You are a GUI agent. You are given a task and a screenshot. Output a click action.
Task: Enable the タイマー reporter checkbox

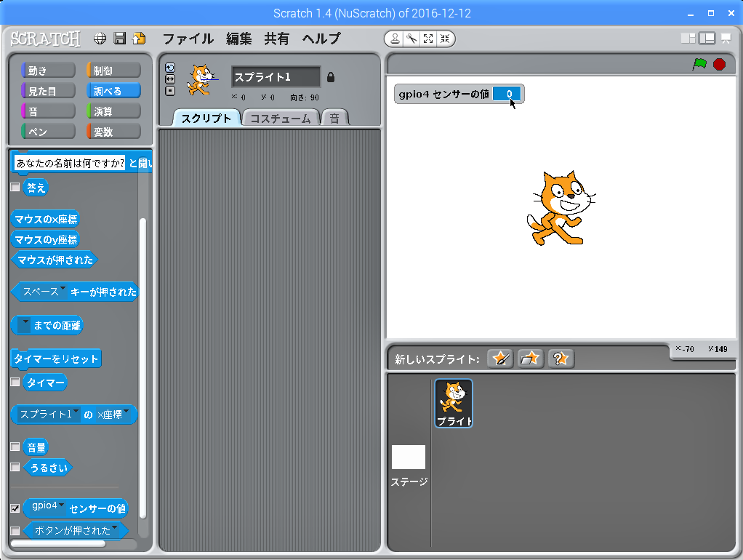coord(15,382)
